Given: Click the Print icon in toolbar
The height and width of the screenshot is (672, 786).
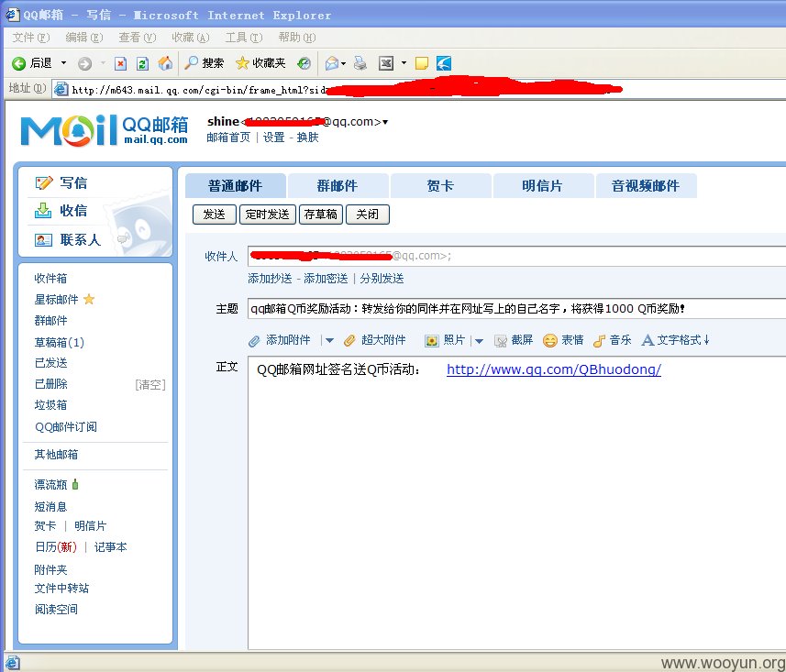Looking at the screenshot, I should point(360,63).
